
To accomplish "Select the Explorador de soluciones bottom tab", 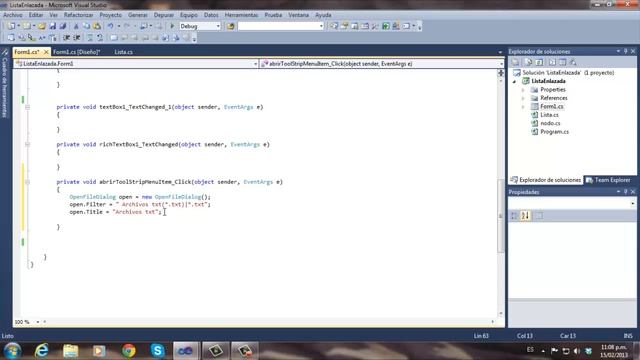I will (x=546, y=180).
